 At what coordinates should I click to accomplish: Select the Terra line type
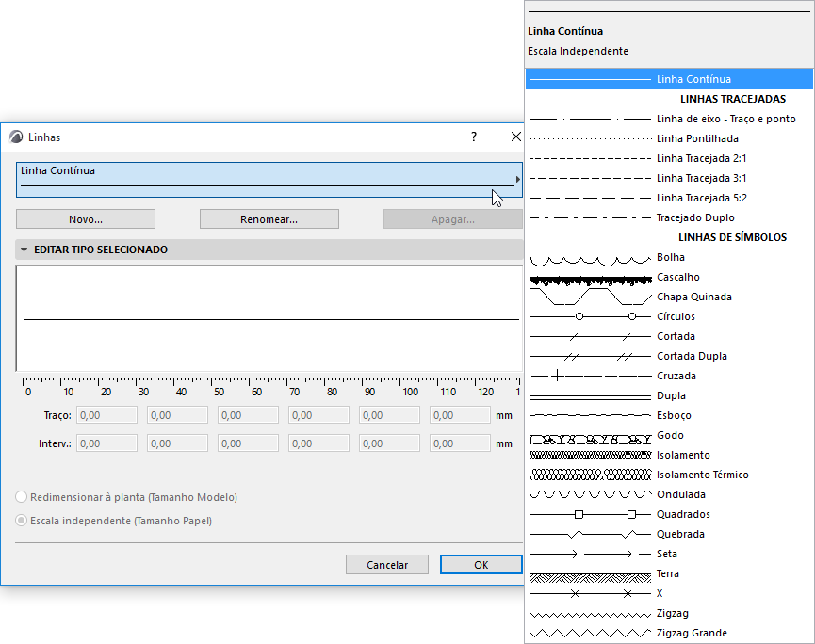click(x=669, y=573)
